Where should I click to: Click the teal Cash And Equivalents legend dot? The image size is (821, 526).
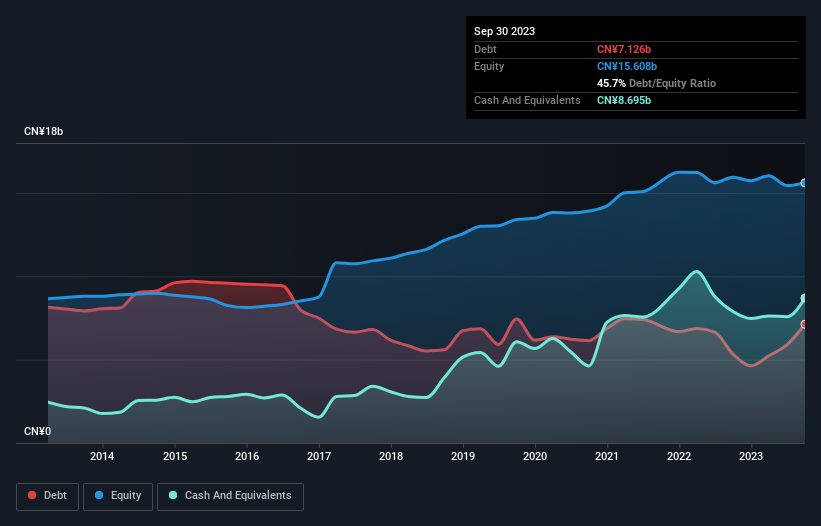coord(173,495)
